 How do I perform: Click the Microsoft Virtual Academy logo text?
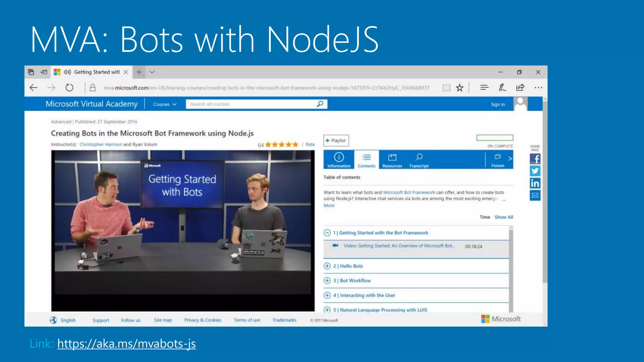pos(92,104)
